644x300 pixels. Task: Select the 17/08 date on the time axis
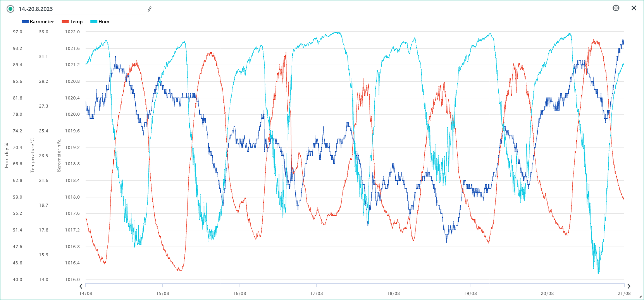316,293
